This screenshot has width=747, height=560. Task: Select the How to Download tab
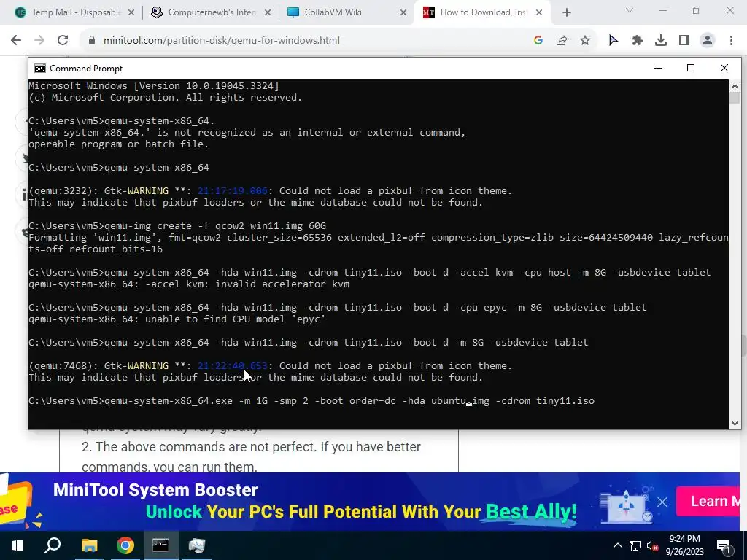point(481,12)
